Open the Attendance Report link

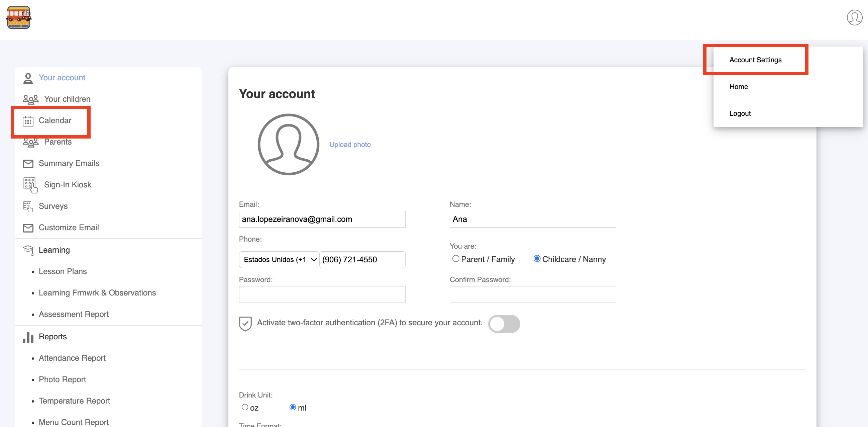72,358
